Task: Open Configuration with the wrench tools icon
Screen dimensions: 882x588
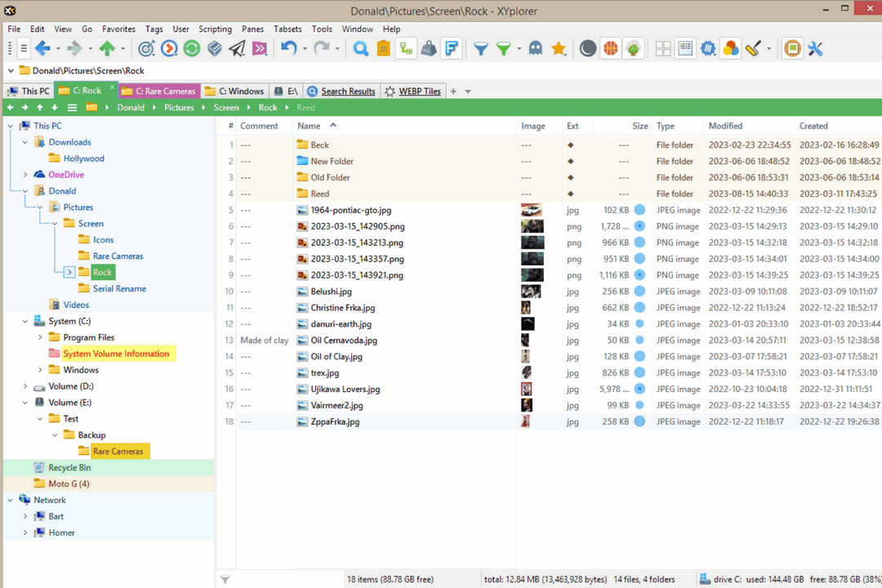Action: click(x=815, y=49)
